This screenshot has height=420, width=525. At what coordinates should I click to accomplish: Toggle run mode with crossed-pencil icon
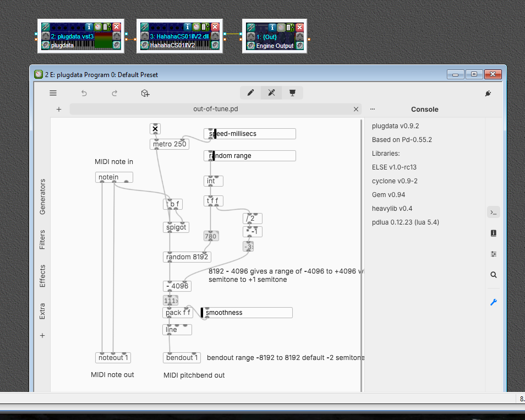(271, 93)
